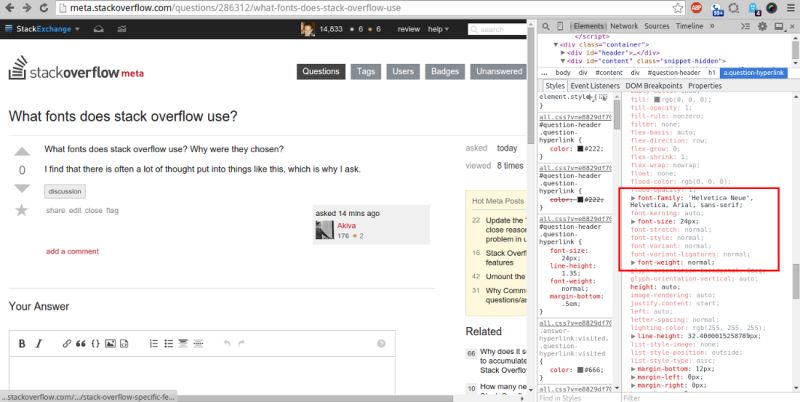Open DevTools settings gear

(762, 26)
